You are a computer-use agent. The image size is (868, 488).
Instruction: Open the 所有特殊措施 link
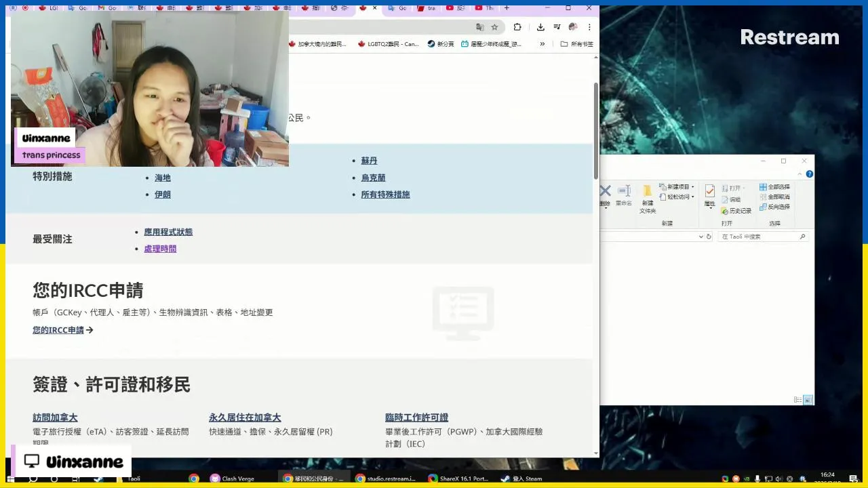pos(385,195)
